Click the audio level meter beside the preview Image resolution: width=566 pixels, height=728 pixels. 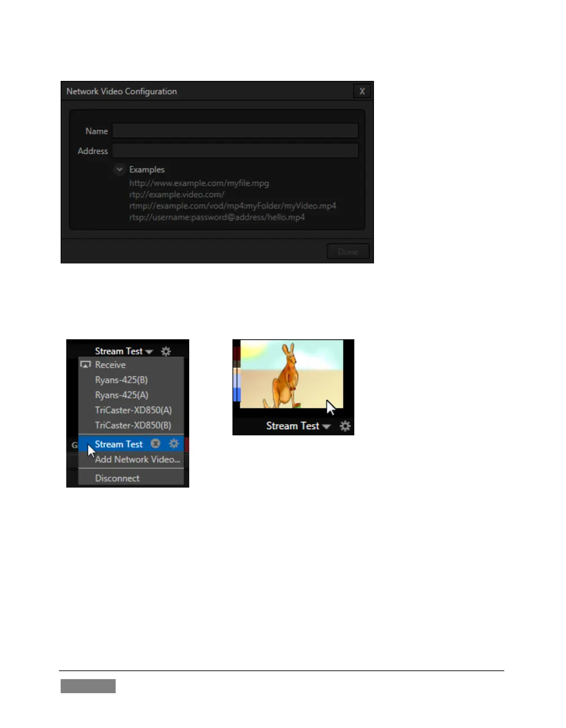(236, 374)
